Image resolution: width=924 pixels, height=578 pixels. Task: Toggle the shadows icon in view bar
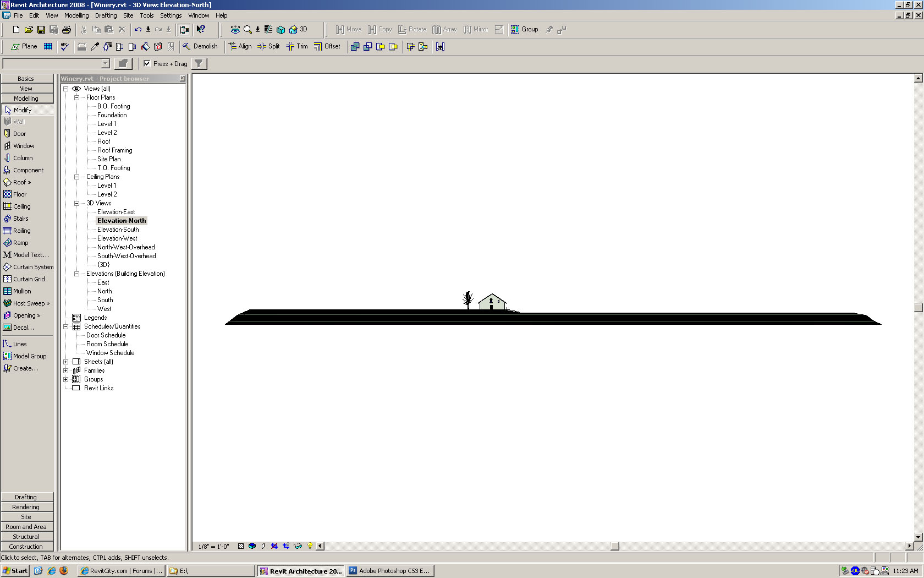(x=263, y=546)
